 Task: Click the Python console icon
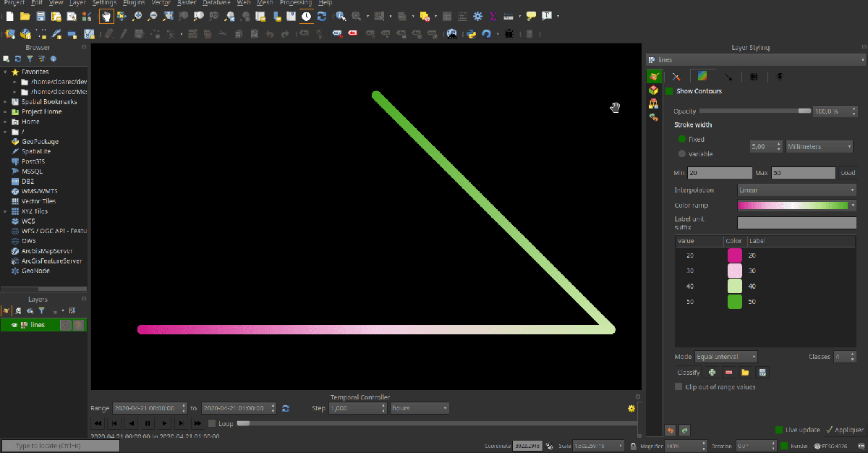[x=471, y=33]
